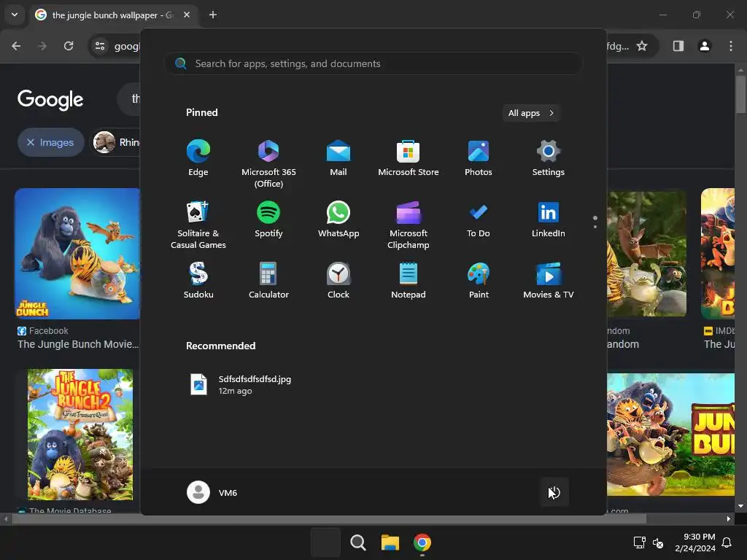Viewport: 747px width, 560px height.
Task: Open the Clock app
Action: pos(338,281)
